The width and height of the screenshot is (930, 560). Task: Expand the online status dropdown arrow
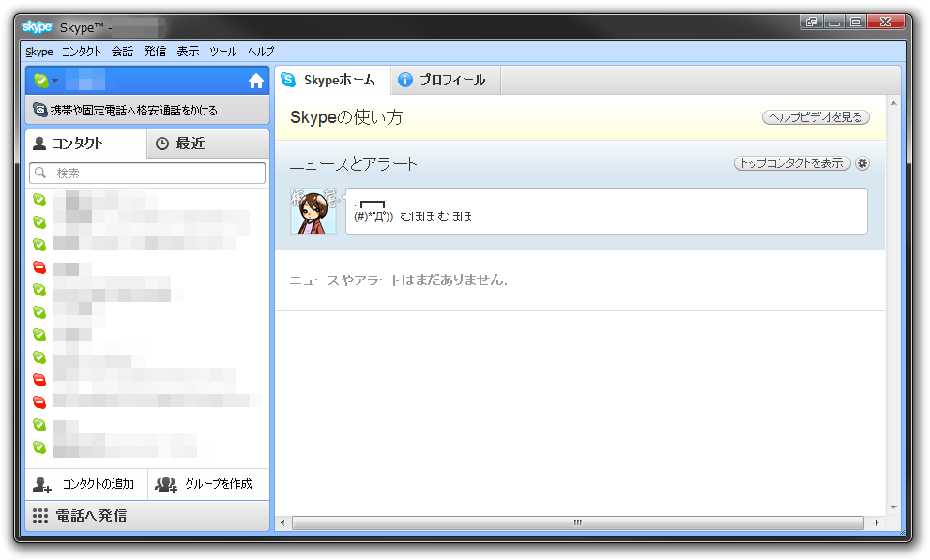(x=55, y=81)
